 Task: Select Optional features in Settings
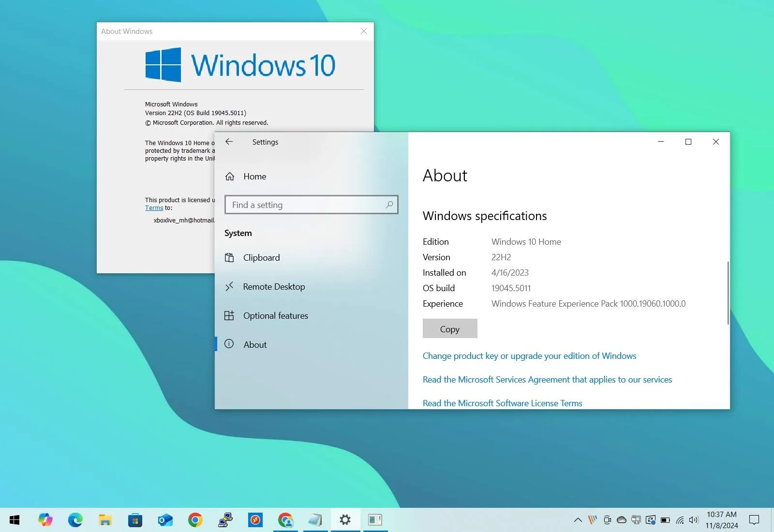(276, 315)
